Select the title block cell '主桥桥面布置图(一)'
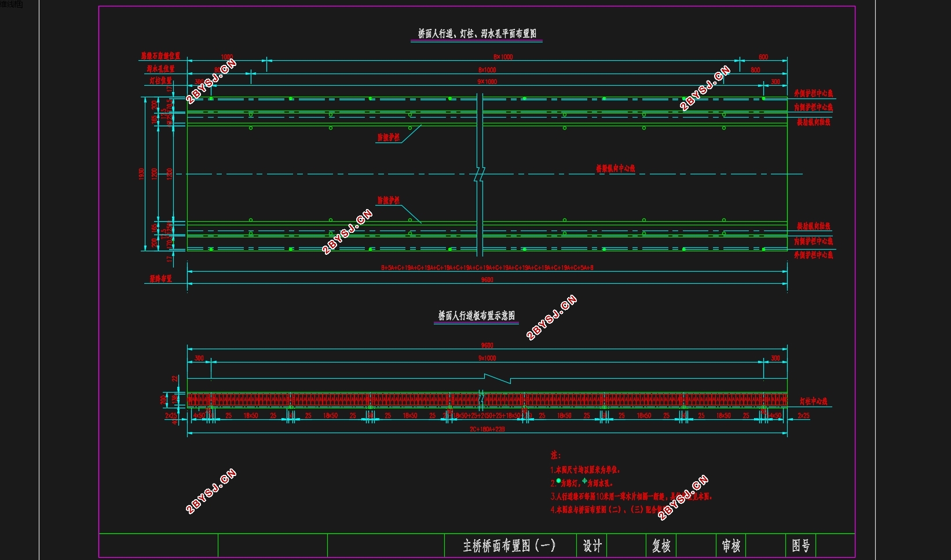This screenshot has width=951, height=560. (x=510, y=546)
